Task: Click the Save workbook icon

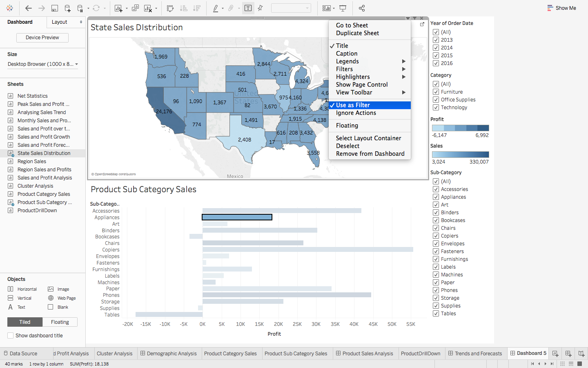Action: tap(54, 8)
